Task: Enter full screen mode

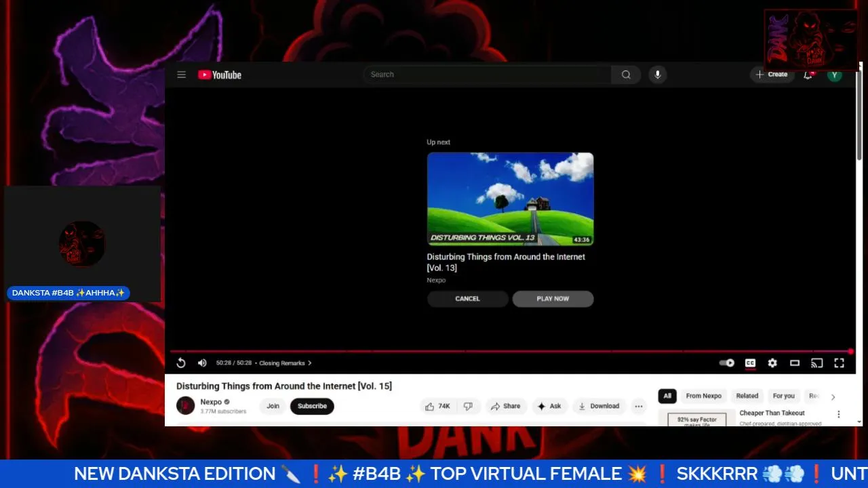Action: pos(840,363)
